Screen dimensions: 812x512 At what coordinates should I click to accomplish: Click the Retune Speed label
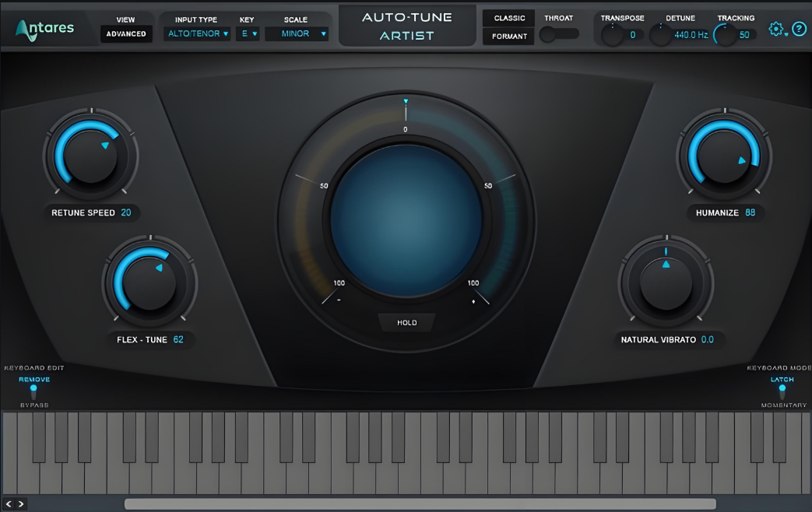(x=83, y=212)
